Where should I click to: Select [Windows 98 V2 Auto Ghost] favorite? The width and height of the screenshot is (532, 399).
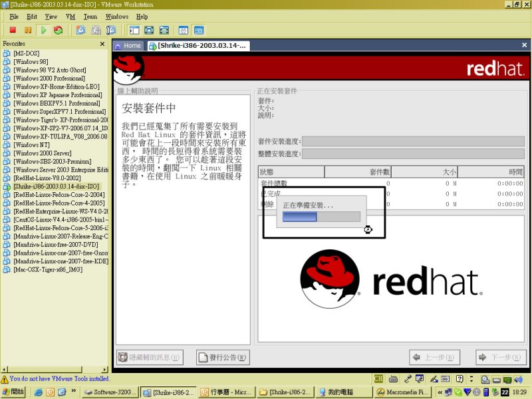click(x=49, y=70)
